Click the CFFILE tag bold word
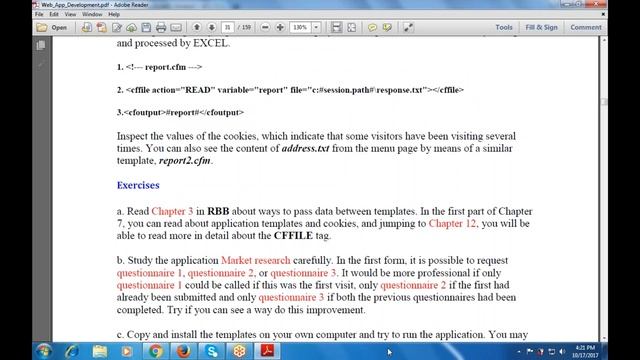Viewport: 640px width, 360px height. (293, 236)
